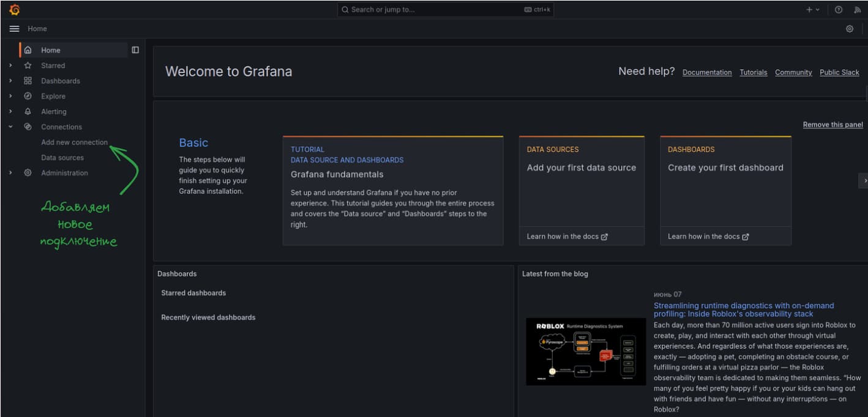Select Add new connection
Image resolution: width=868 pixels, height=417 pixels.
[x=75, y=142]
